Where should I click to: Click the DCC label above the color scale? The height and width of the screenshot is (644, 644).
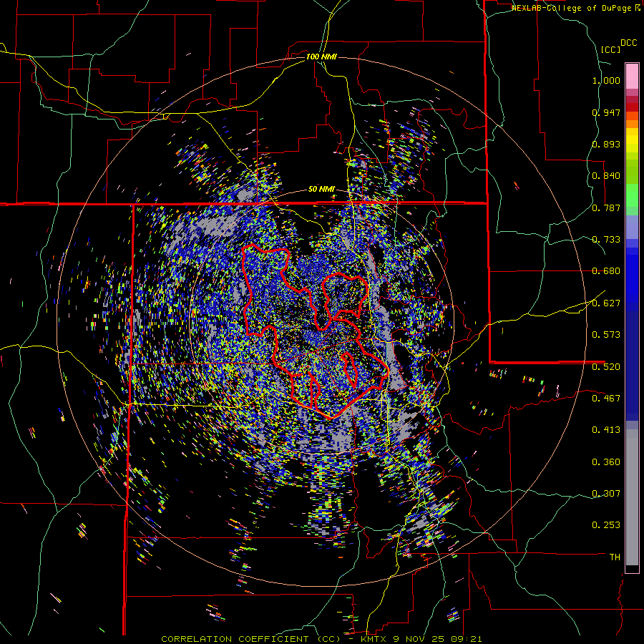[x=628, y=43]
